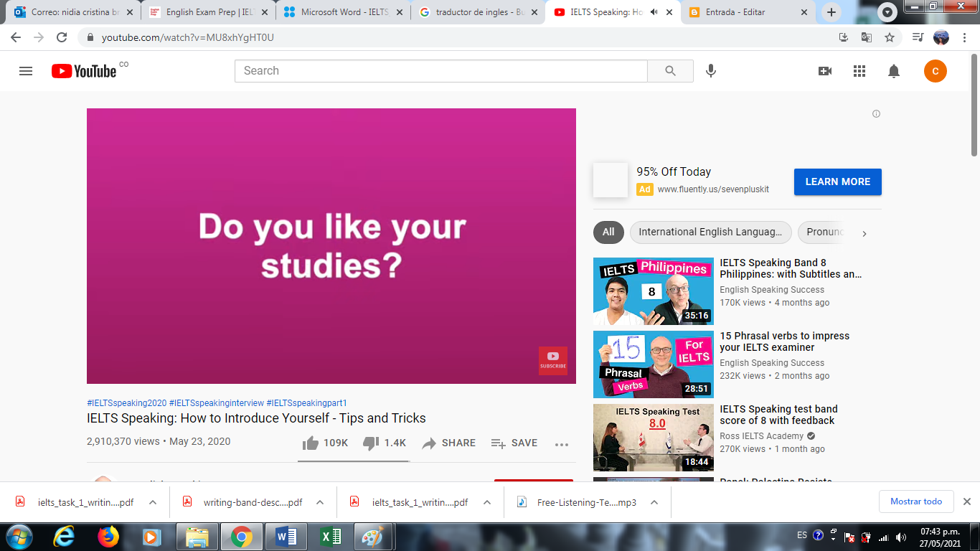Open the YouTube apps grid icon
Image resolution: width=980 pixels, height=551 pixels.
point(859,71)
